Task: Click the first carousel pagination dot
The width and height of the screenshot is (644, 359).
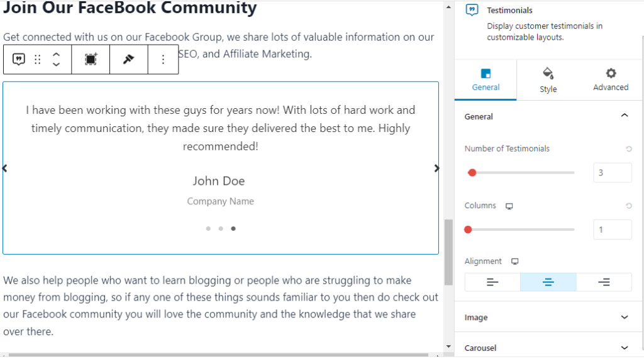Action: click(208, 229)
